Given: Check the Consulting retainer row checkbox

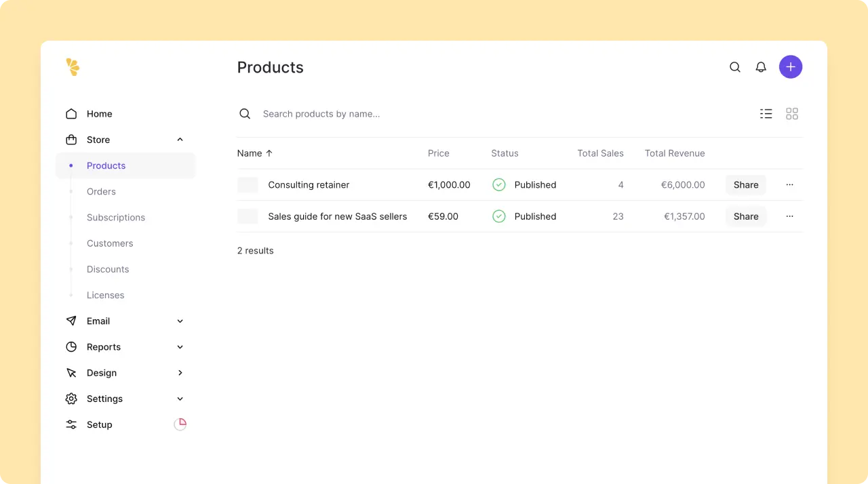Looking at the screenshot, I should (x=248, y=184).
